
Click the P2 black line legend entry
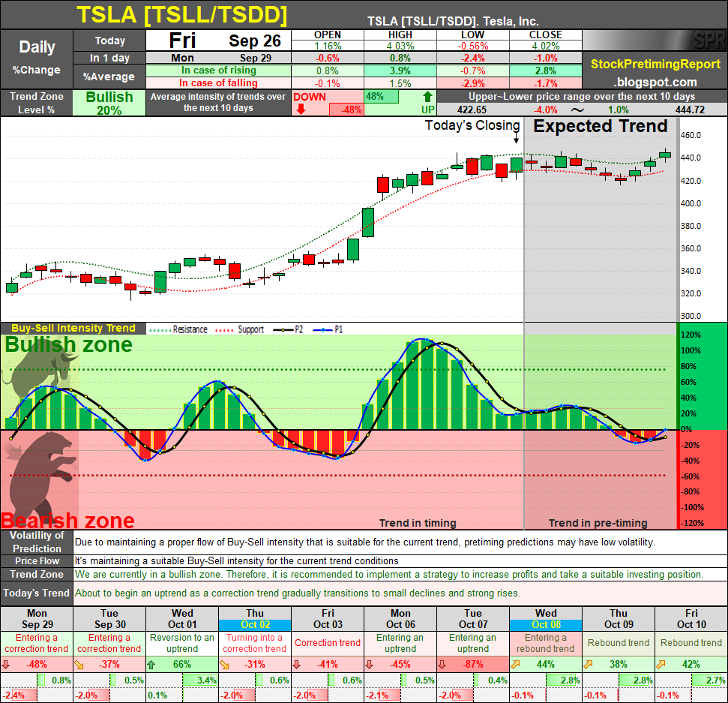pos(288,329)
